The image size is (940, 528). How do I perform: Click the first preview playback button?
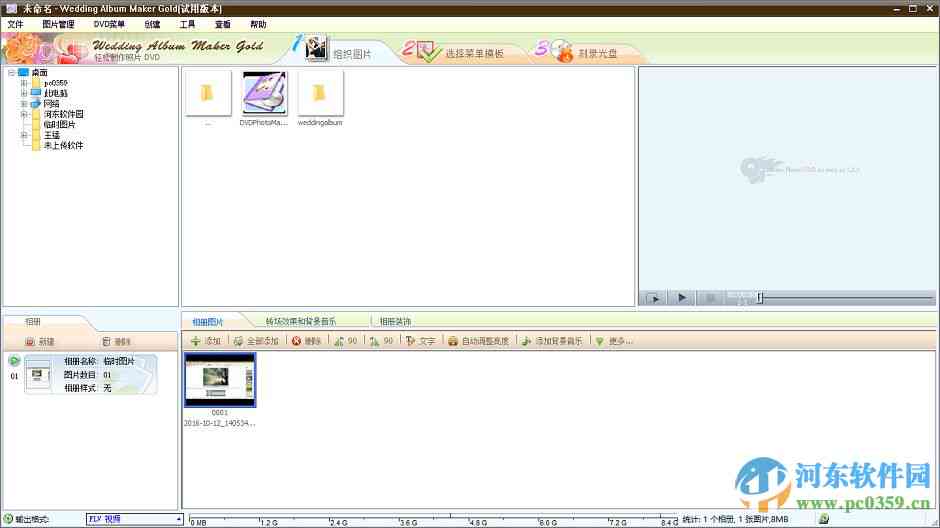click(x=653, y=298)
